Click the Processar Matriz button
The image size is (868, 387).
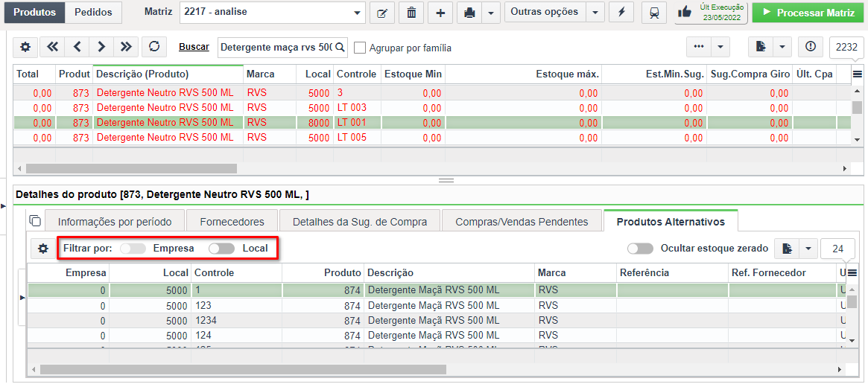coord(808,13)
